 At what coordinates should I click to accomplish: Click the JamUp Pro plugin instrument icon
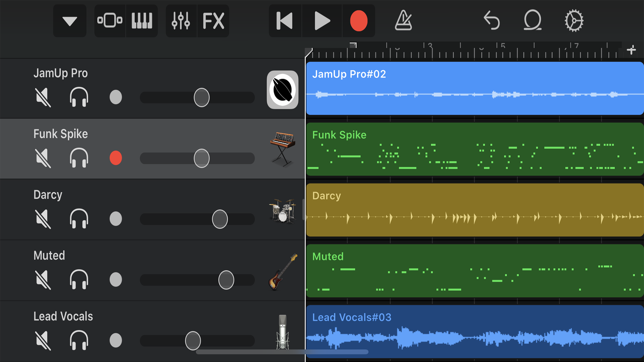tap(282, 90)
